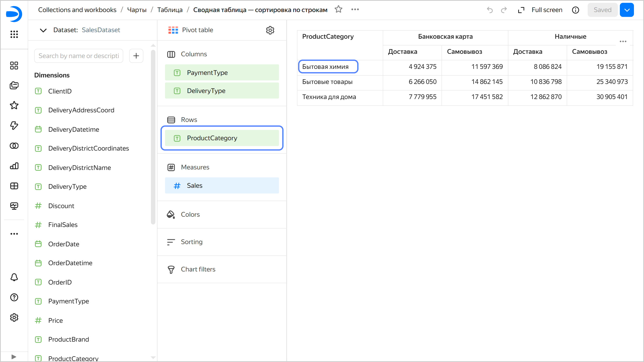
Task: Open notifications bell in sidebar
Action: (14, 277)
